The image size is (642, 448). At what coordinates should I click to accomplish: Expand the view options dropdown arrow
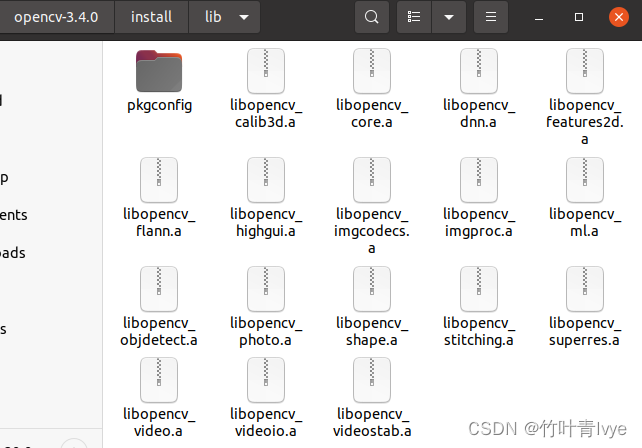coord(449,17)
